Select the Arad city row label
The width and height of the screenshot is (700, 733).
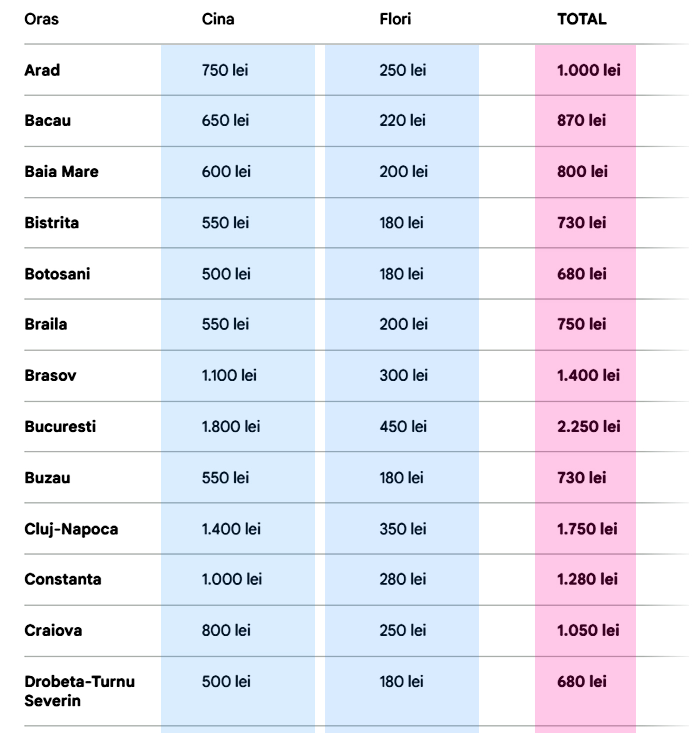point(42,70)
